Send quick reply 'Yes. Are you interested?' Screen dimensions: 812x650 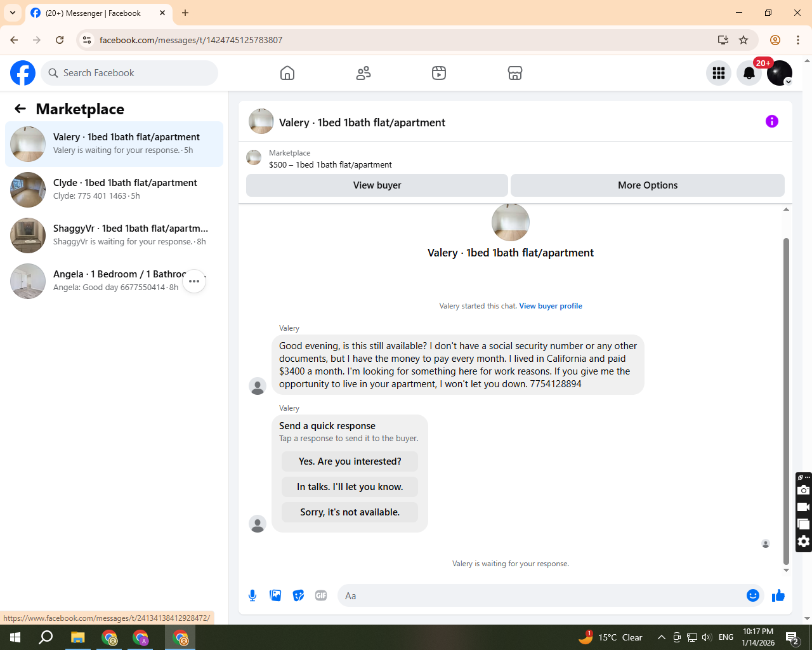(x=350, y=461)
